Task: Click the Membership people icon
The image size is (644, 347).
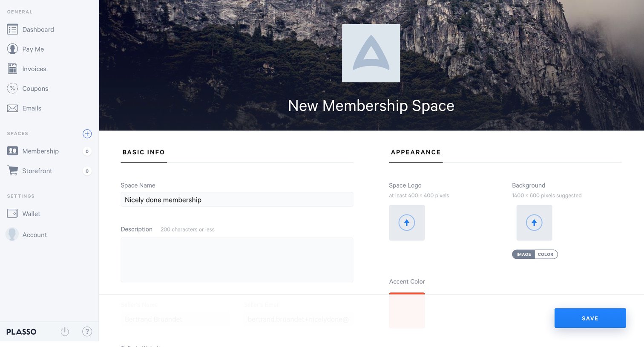Action: [12, 151]
